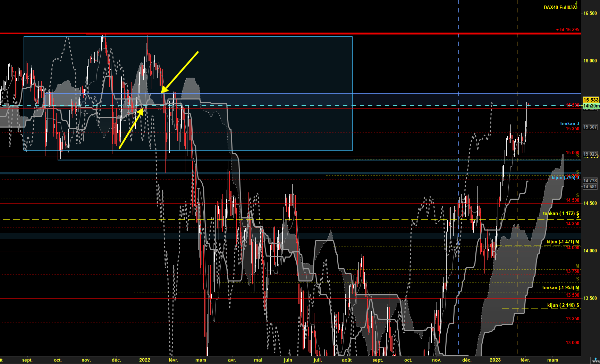
Task: Click the scroll-to-latest icon in the axis corner
Action: click(595, 359)
